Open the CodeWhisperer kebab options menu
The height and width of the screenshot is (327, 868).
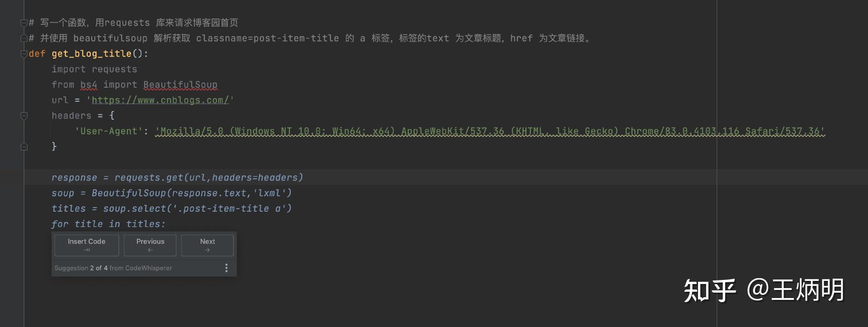point(226,268)
